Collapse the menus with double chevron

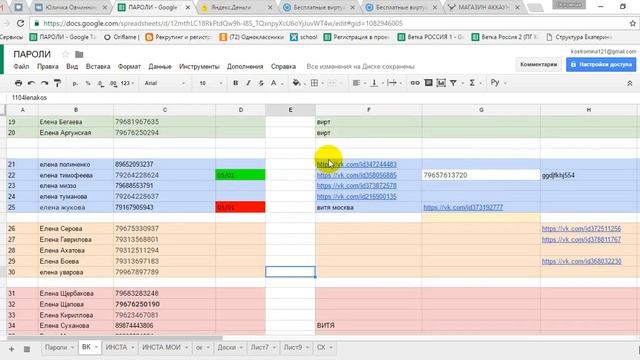click(629, 83)
